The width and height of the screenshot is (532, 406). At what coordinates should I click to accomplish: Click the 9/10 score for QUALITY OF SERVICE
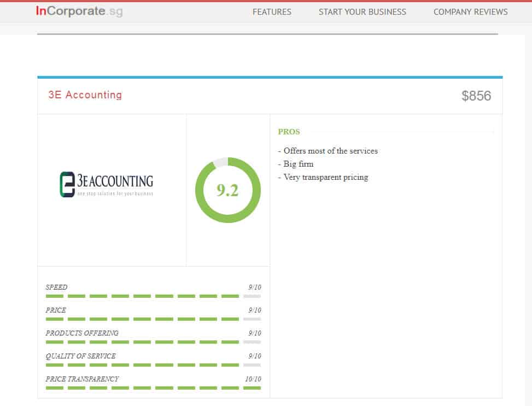(255, 356)
